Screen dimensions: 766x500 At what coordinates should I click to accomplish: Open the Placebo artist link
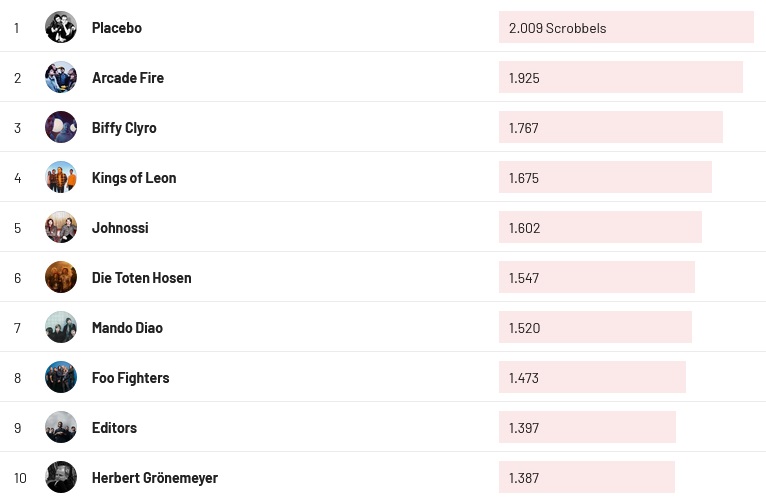click(x=117, y=28)
